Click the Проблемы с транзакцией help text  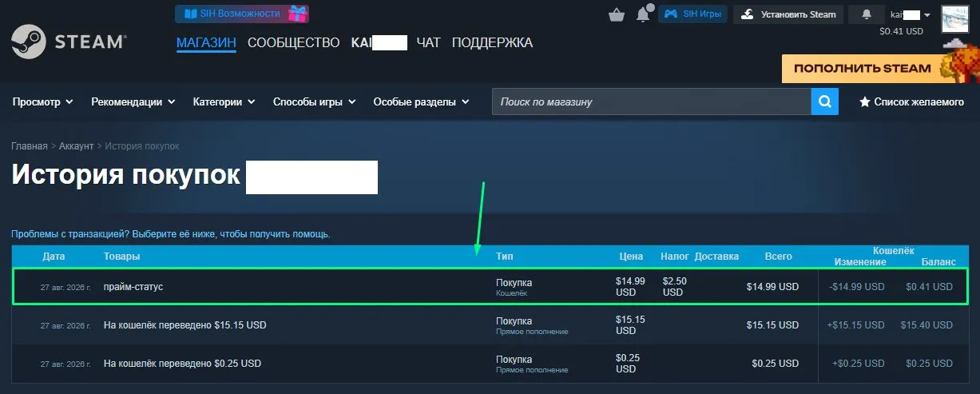[171, 234]
